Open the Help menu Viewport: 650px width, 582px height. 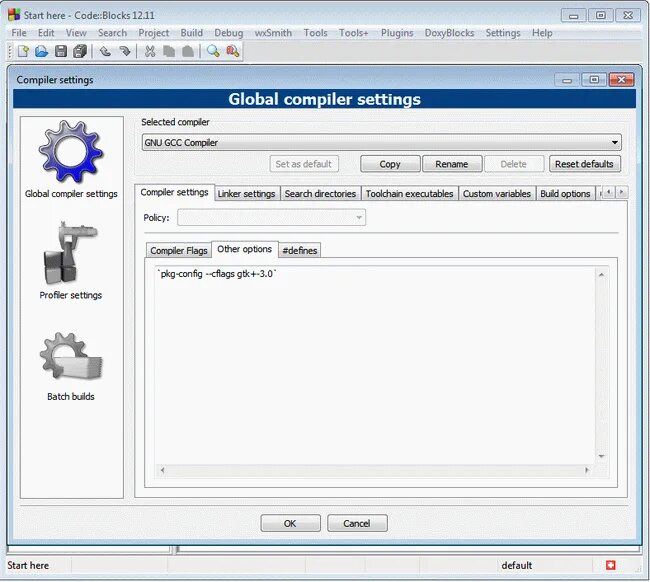[x=542, y=33]
